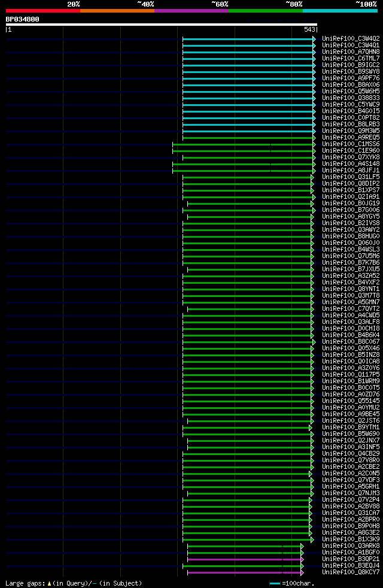
Task: Select hit UniRef100_B8LRB3
Action: click(351, 124)
